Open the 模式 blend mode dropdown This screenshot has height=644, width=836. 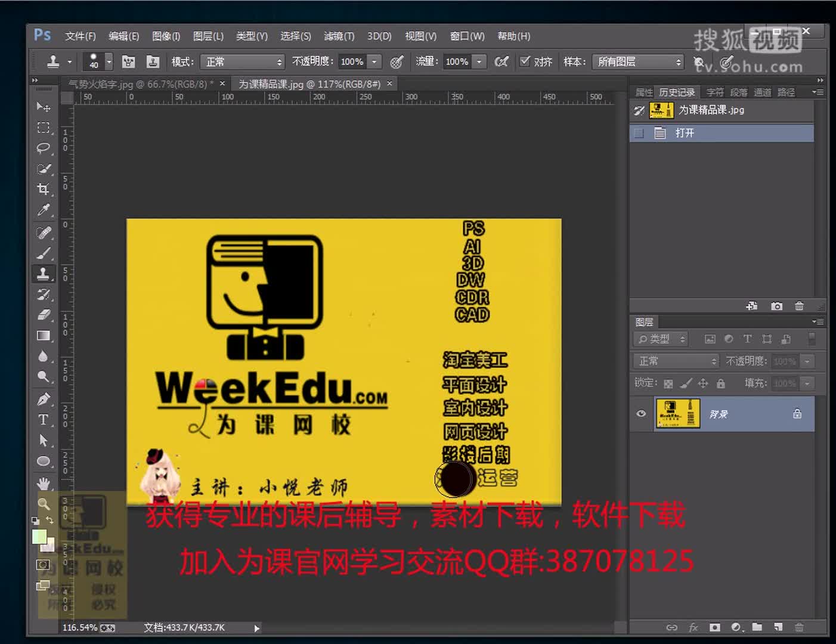(x=243, y=61)
